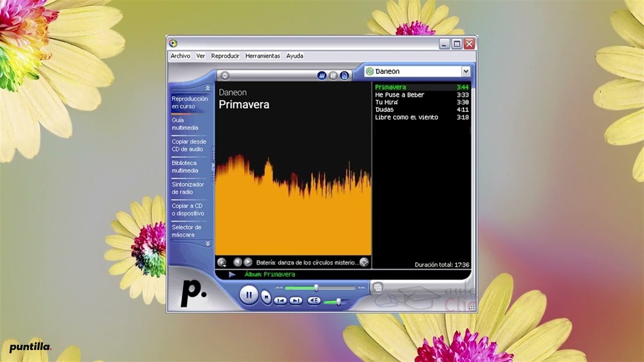Click the Primavera title over visualization

pyautogui.click(x=244, y=105)
